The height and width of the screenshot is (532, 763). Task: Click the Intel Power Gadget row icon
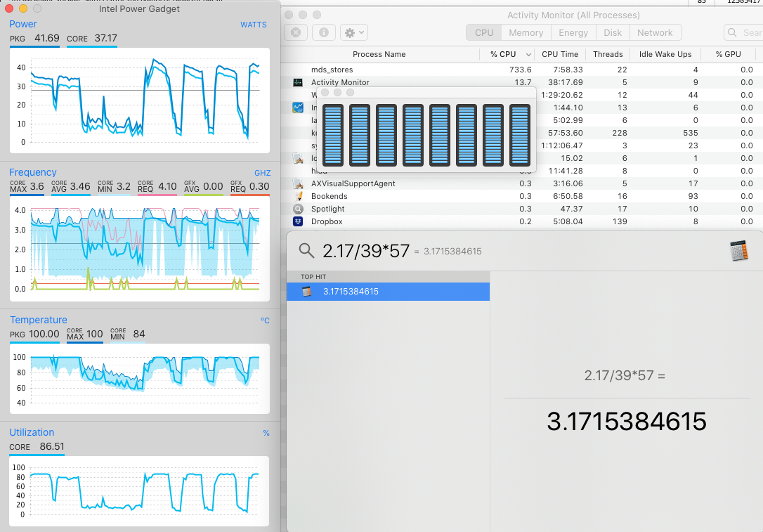click(x=298, y=108)
